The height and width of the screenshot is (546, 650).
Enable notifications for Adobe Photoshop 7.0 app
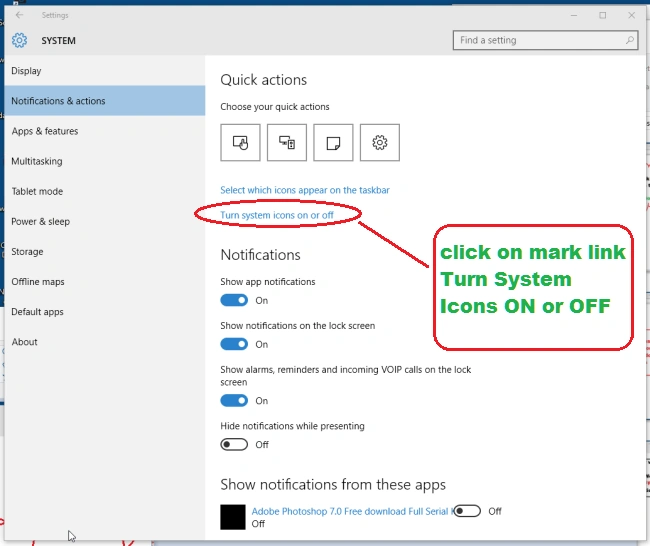(x=467, y=511)
